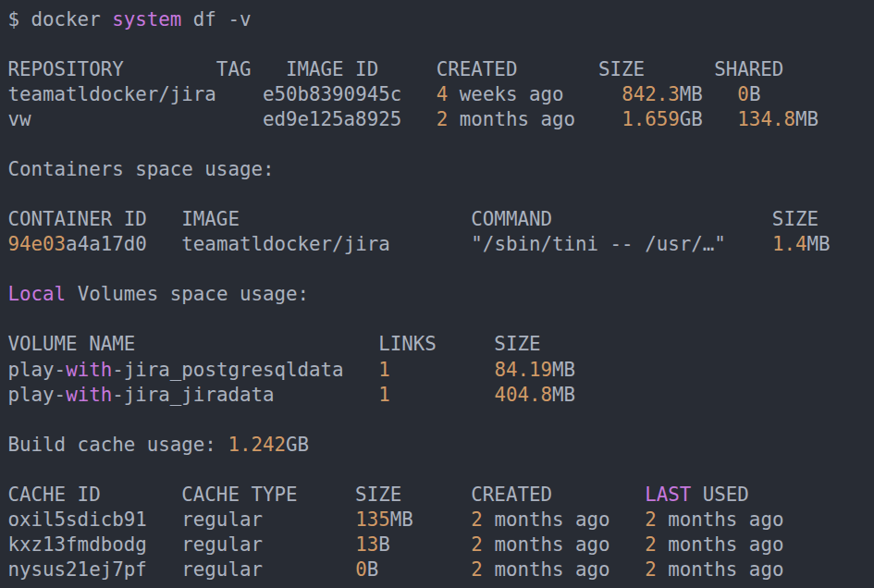
Task: Select the /sbin/tini container command text
Action: 597,244
